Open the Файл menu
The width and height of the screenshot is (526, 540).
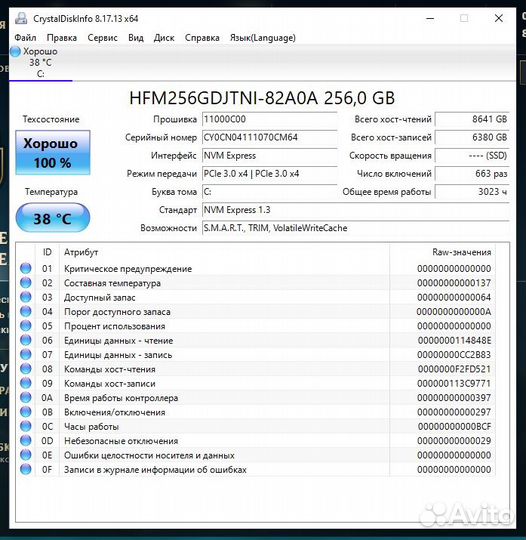[25, 38]
